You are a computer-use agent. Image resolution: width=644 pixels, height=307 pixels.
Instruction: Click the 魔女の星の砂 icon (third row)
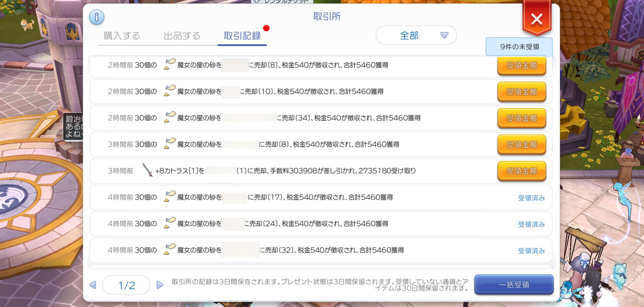(x=169, y=118)
